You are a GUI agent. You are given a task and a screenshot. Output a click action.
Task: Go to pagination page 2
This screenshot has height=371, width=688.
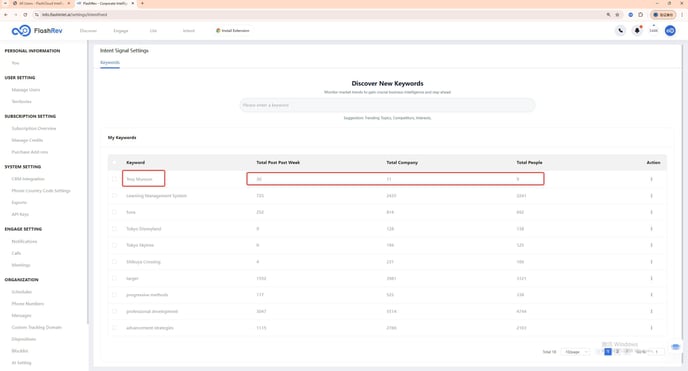(x=617, y=352)
